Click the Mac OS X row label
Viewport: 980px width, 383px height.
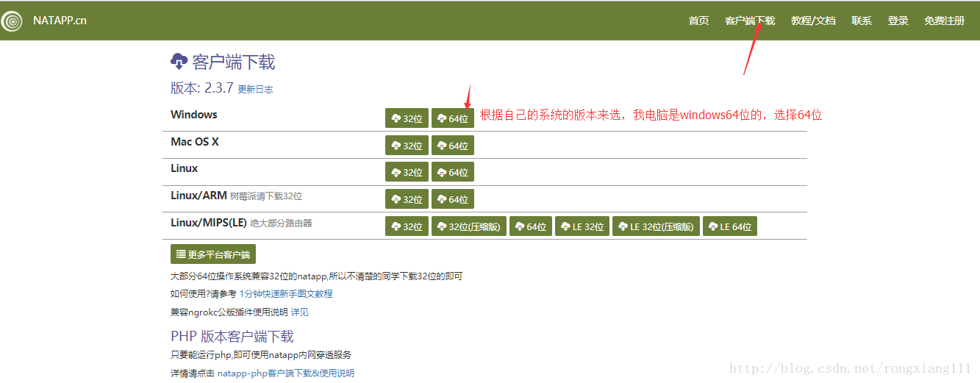tap(195, 142)
